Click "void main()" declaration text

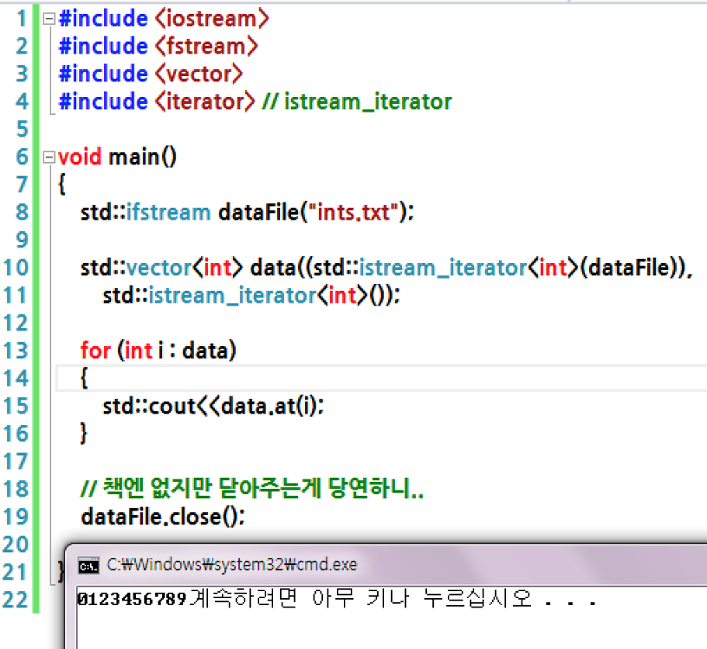[117, 157]
